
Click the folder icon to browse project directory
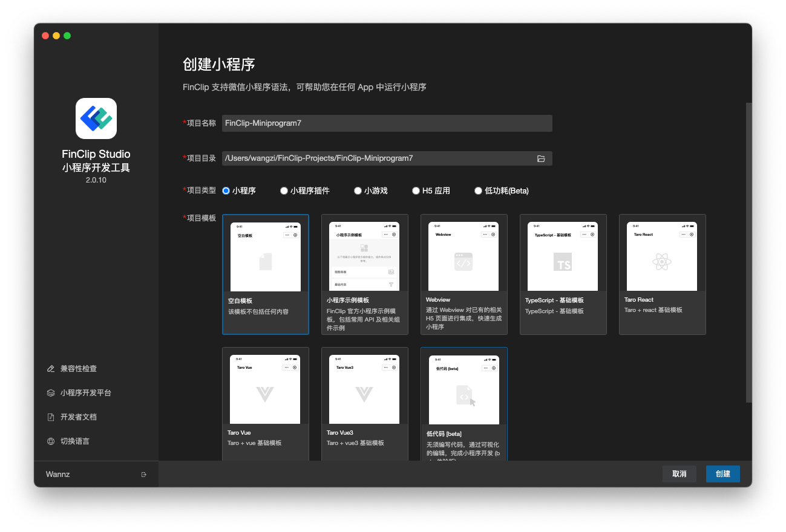tap(542, 158)
